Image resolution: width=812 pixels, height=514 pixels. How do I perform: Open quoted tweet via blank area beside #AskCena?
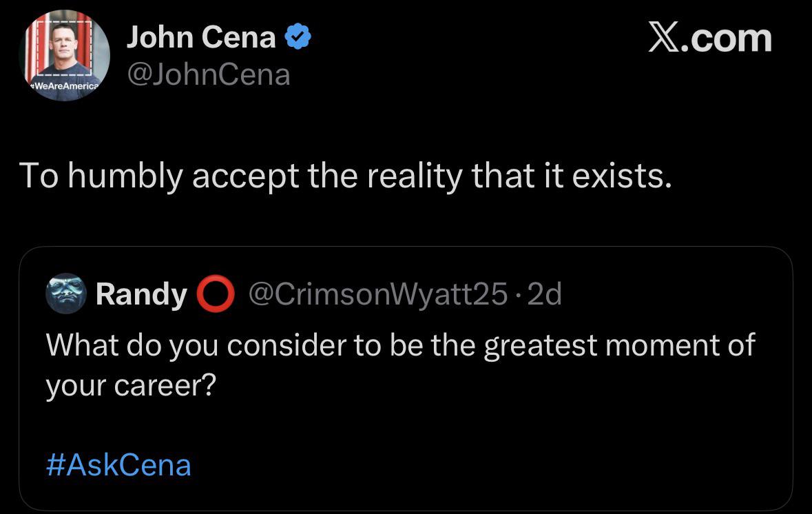[x=482, y=465]
